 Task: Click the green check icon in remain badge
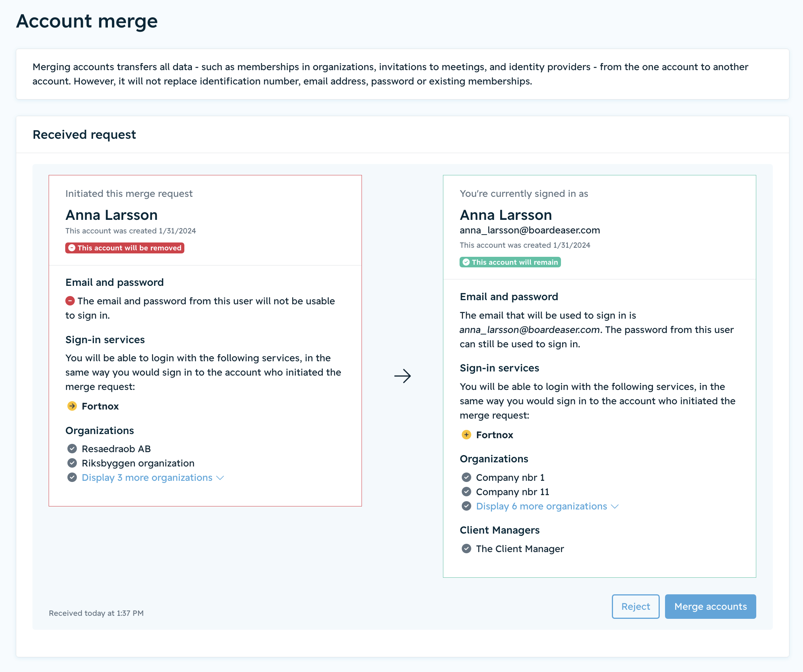click(466, 262)
